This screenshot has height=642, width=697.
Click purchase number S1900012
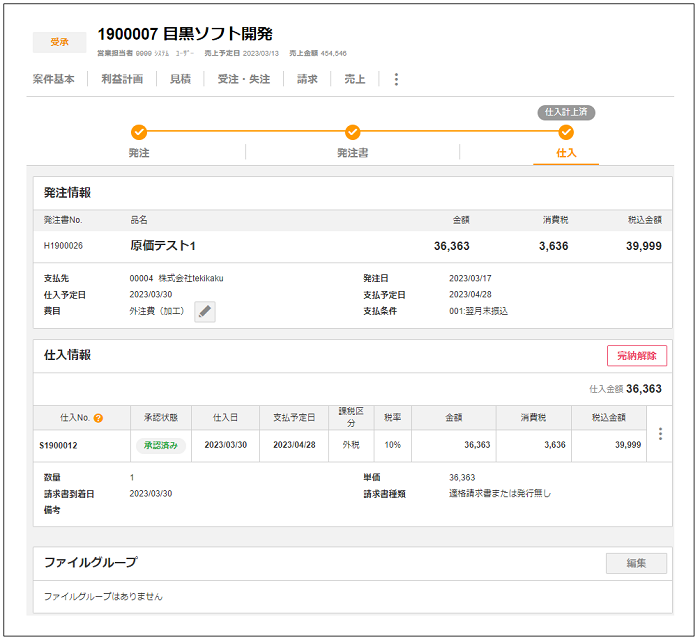pyautogui.click(x=58, y=445)
